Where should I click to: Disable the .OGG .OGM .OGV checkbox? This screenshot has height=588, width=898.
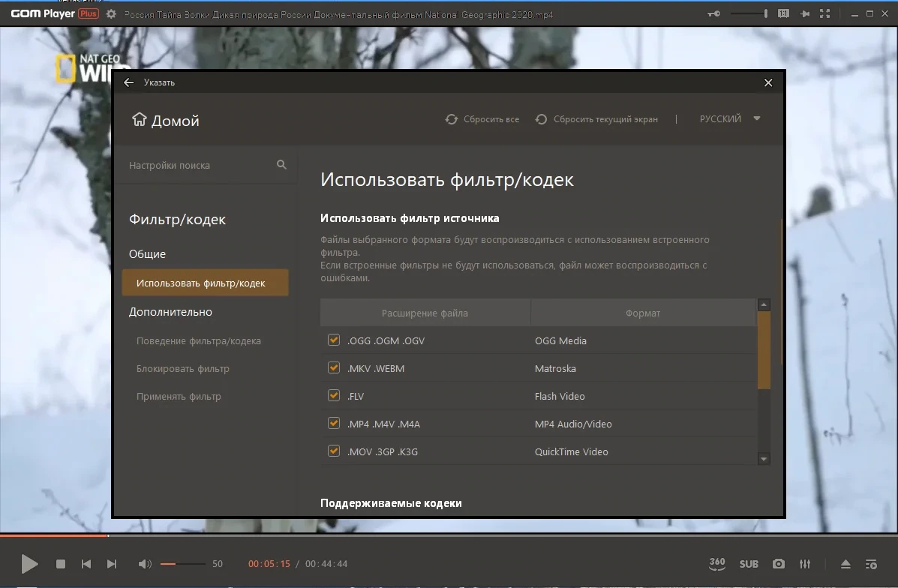tap(333, 340)
